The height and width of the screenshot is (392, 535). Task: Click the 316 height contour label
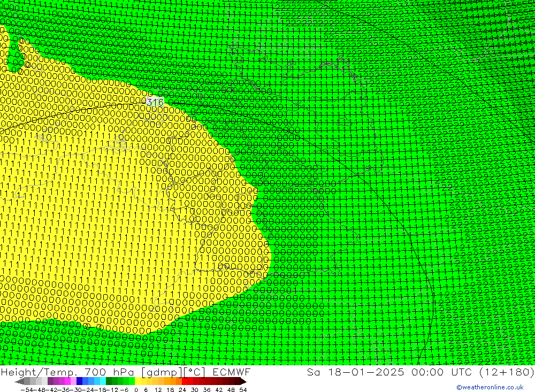pyautogui.click(x=155, y=102)
